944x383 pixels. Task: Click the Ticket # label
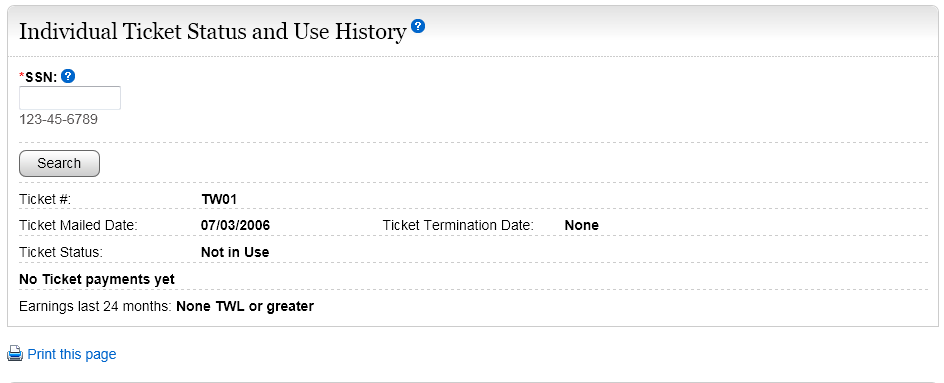45,199
